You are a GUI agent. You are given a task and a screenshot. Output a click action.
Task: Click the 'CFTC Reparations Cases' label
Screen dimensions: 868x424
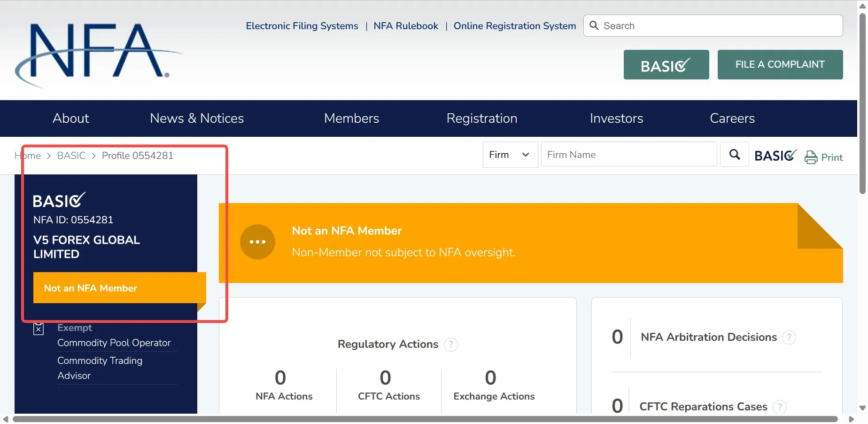[x=704, y=407]
